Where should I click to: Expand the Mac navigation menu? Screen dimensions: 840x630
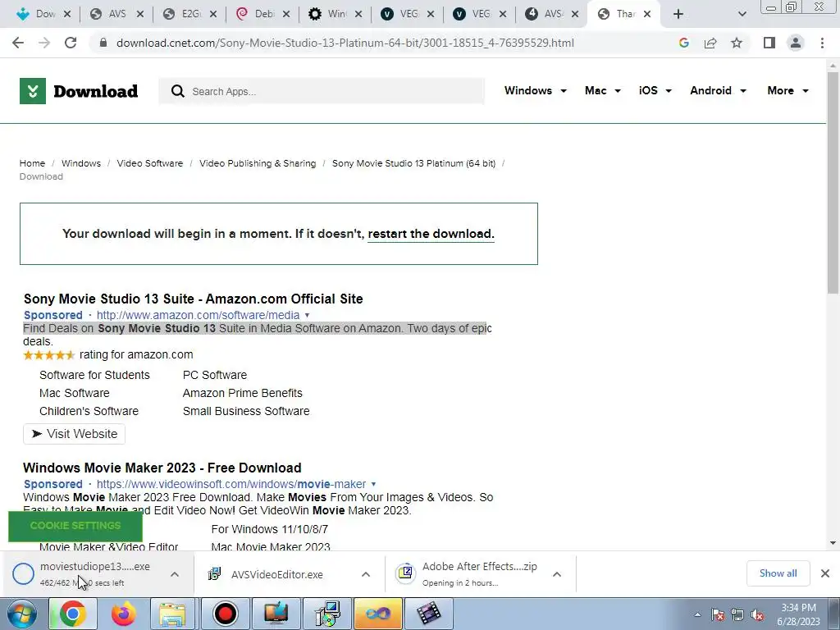tap(603, 90)
